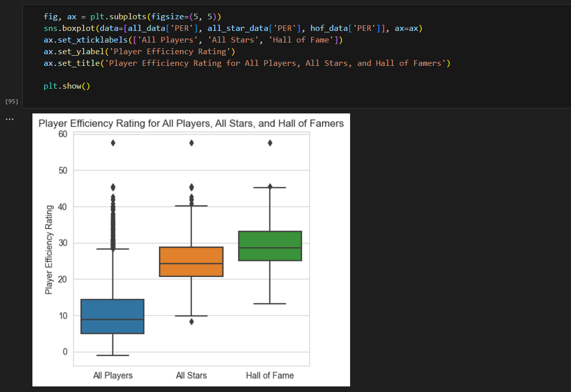
Task: Click the y-axis tick label 60
Action: [63, 134]
